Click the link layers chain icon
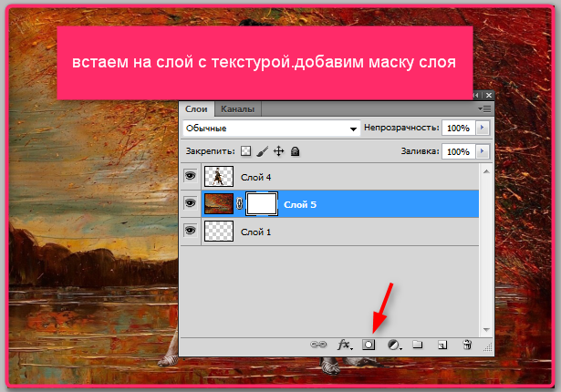The height and width of the screenshot is (392, 561). 318,345
